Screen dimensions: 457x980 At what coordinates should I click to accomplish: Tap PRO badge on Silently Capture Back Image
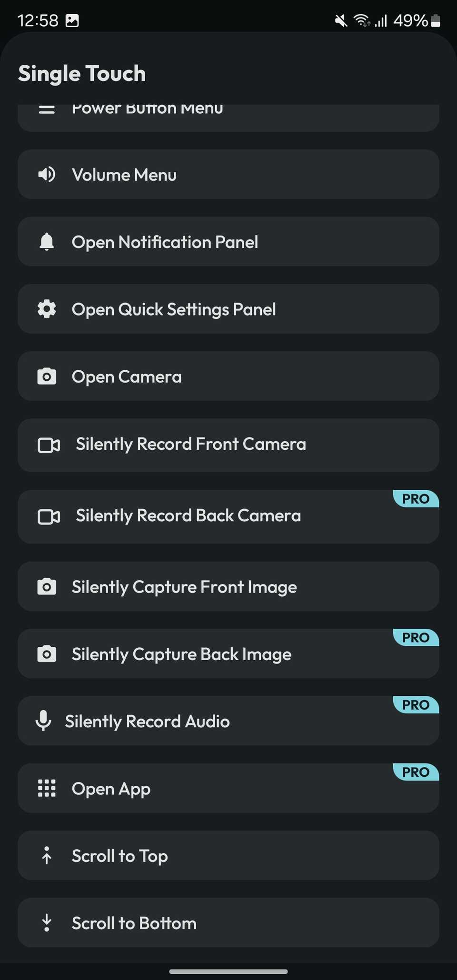[416, 637]
